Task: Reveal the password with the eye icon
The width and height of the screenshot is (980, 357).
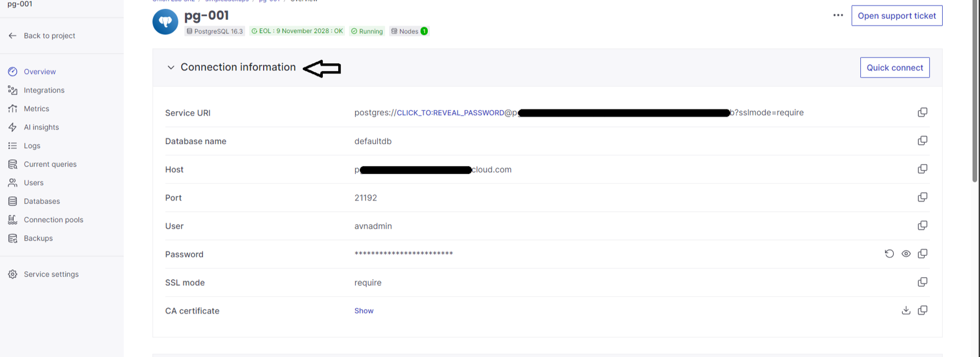Action: (x=906, y=254)
